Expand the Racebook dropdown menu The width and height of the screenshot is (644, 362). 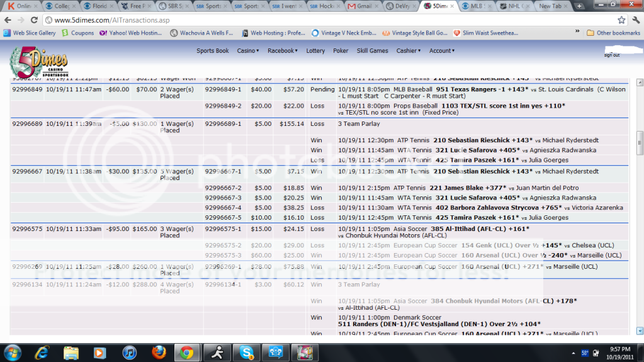(x=283, y=51)
